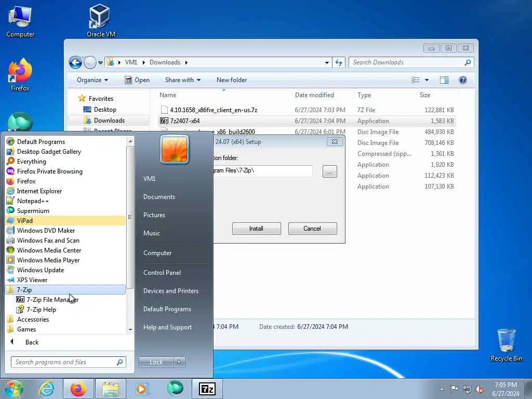
Task: Click the Lock button in Start menu
Action: click(x=156, y=362)
